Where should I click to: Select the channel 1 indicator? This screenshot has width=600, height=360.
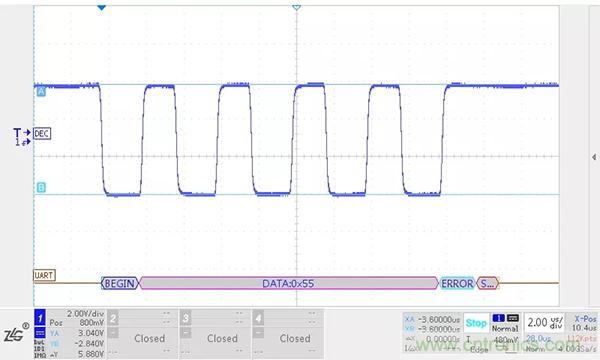point(40,318)
